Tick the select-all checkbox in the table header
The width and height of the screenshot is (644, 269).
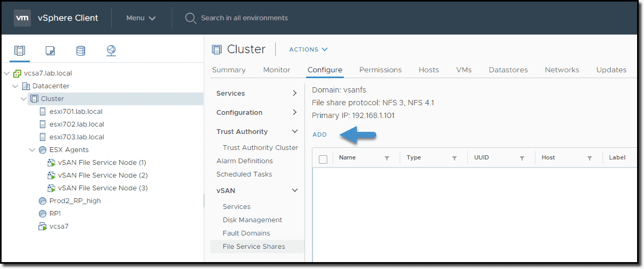pyautogui.click(x=323, y=158)
